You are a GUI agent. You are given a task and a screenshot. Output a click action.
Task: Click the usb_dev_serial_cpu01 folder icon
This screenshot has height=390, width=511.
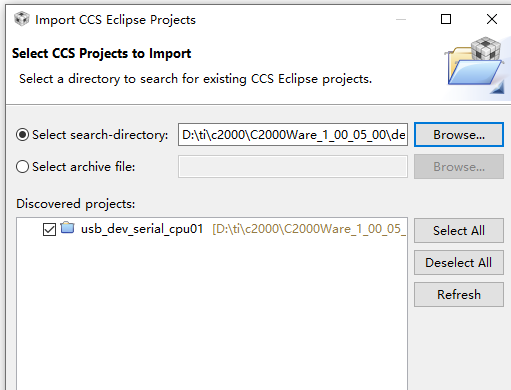click(68, 228)
